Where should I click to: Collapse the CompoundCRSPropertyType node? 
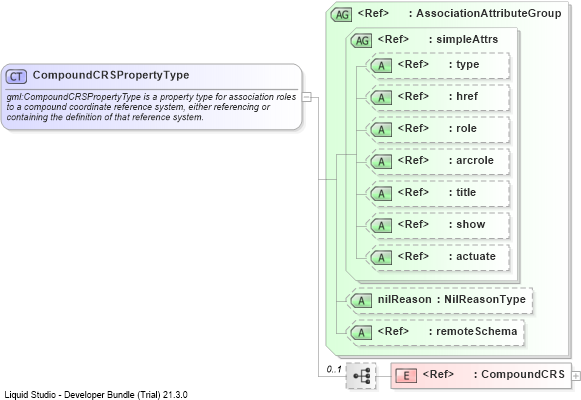click(x=307, y=97)
